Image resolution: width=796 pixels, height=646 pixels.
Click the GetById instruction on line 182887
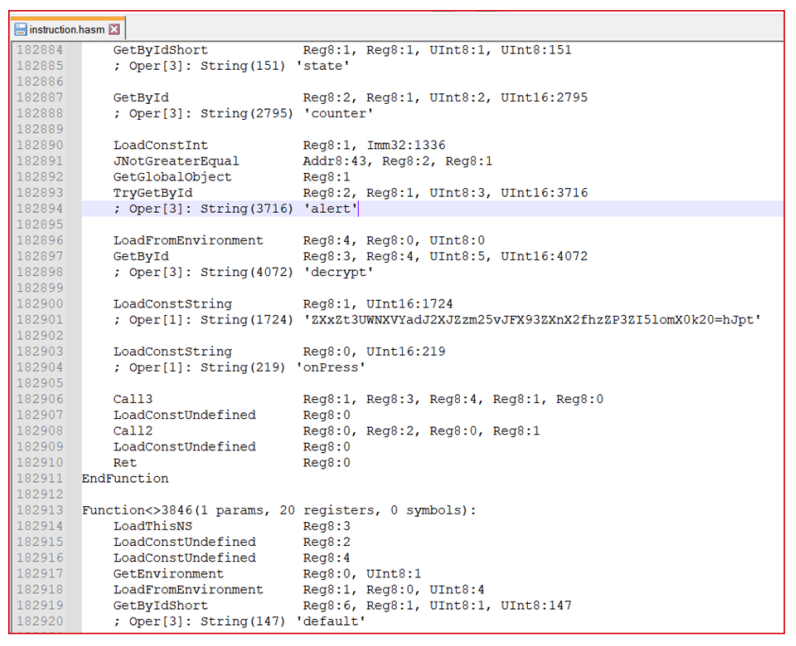click(x=141, y=97)
